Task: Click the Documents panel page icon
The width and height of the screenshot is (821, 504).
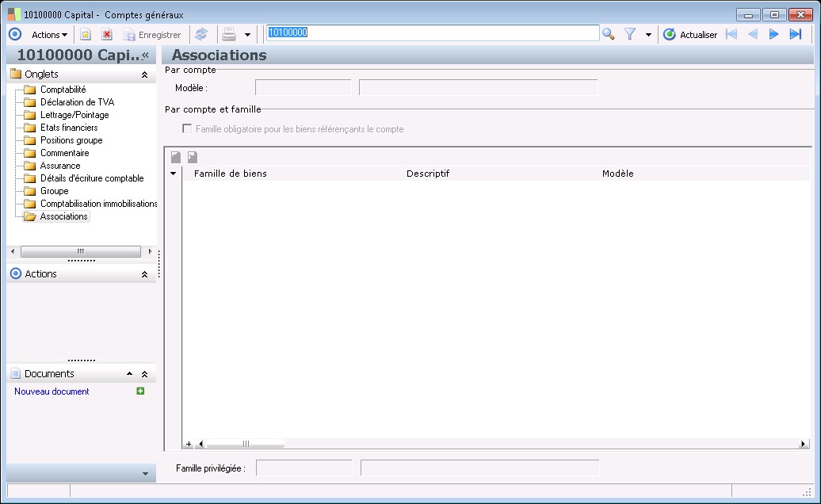Action: [16, 374]
